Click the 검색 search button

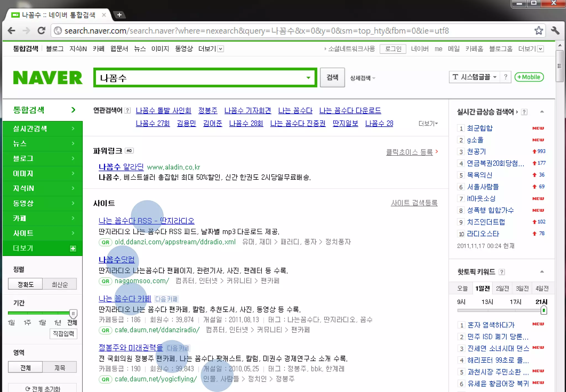point(332,77)
